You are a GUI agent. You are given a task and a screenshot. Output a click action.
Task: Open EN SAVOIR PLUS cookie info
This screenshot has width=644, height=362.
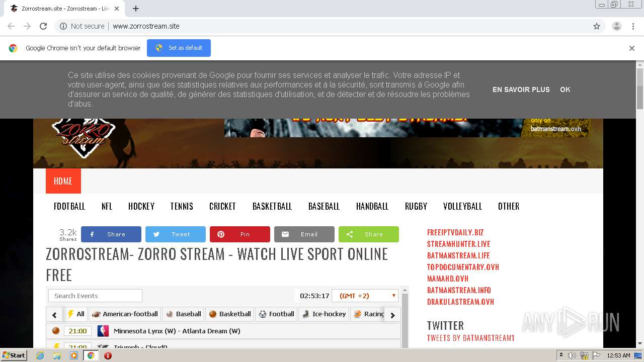coord(521,89)
